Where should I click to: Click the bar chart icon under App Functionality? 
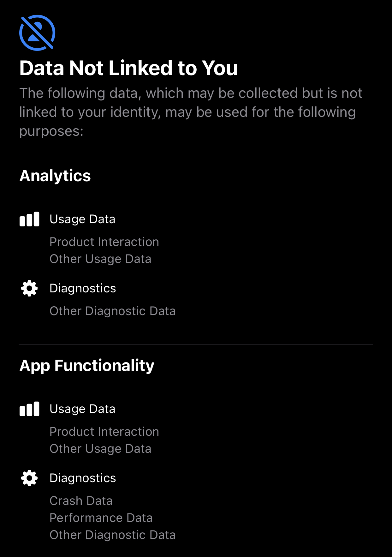tap(29, 409)
